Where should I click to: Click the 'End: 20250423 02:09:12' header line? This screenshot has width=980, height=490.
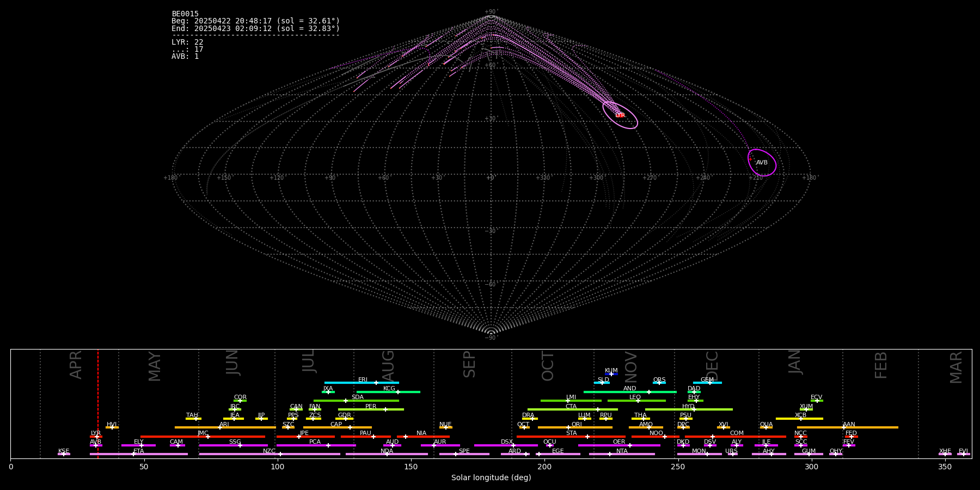tap(255, 28)
